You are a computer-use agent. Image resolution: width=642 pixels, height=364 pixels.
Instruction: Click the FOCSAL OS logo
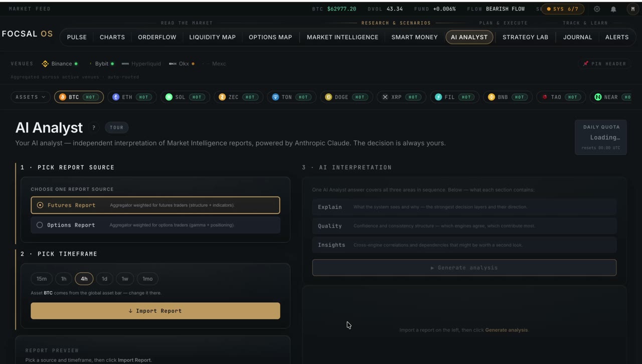27,34
